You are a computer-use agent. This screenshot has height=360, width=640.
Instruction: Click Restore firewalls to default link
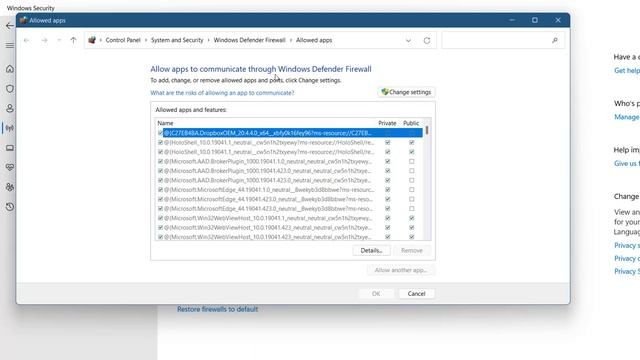point(218,309)
